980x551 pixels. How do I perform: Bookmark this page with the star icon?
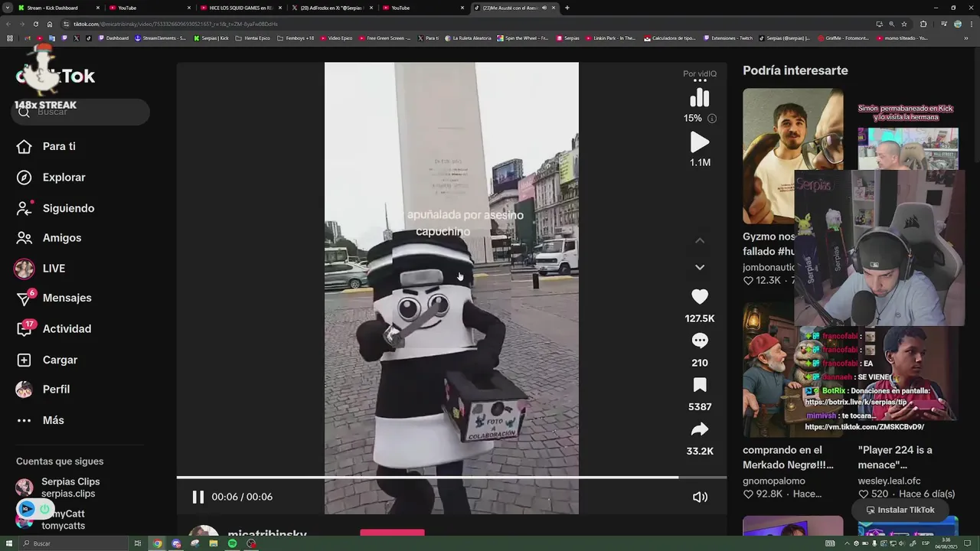(x=904, y=24)
